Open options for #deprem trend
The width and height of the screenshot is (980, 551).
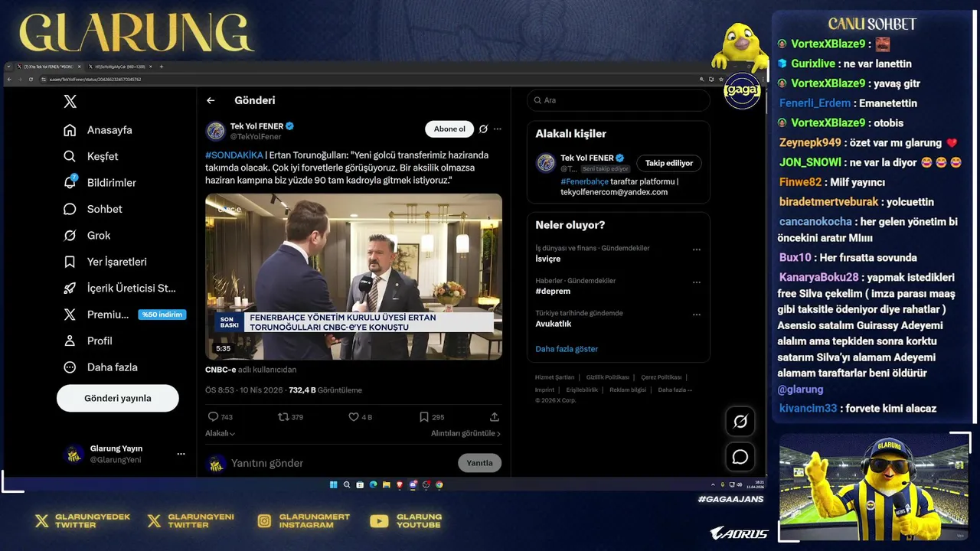[x=697, y=282]
